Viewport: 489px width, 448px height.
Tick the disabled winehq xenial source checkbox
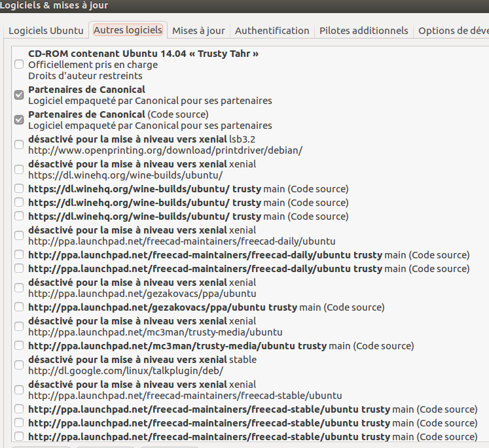point(19,169)
